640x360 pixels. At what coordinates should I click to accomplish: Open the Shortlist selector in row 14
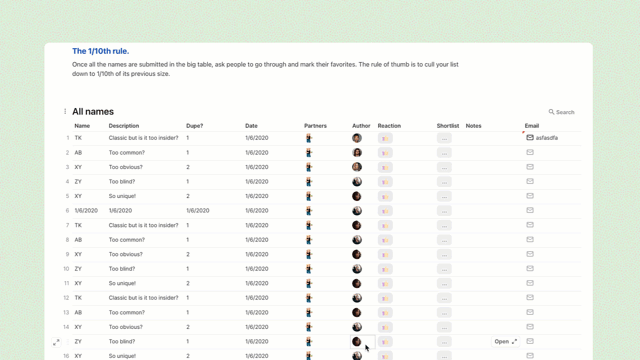tap(444, 327)
